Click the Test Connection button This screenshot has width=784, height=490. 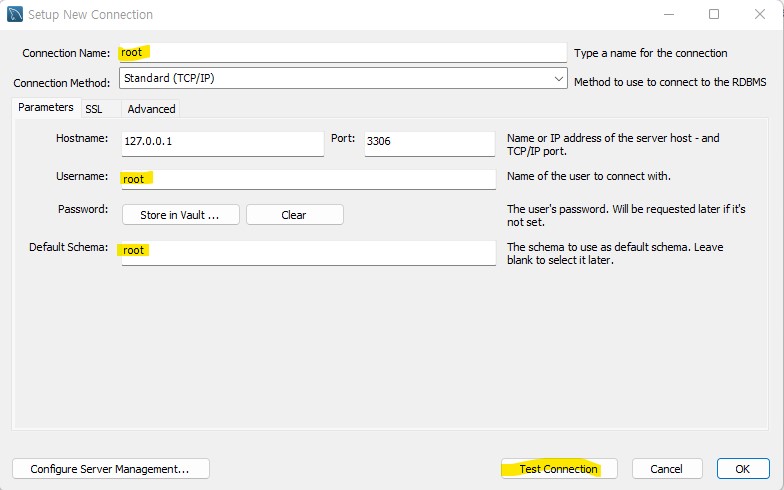[559, 469]
